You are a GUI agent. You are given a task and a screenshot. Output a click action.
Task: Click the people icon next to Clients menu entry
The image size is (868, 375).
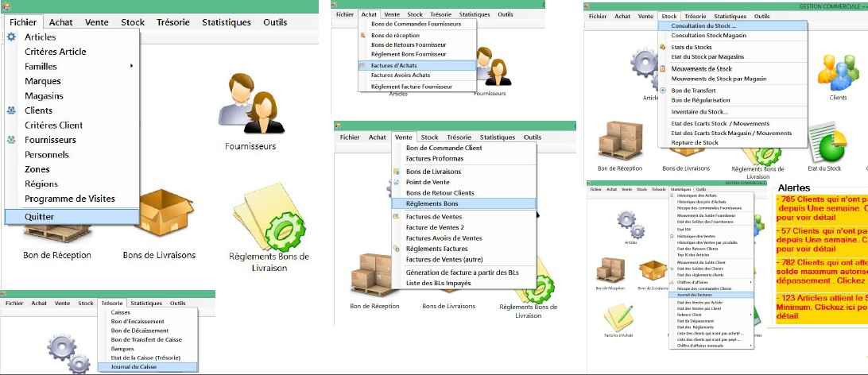(x=11, y=110)
